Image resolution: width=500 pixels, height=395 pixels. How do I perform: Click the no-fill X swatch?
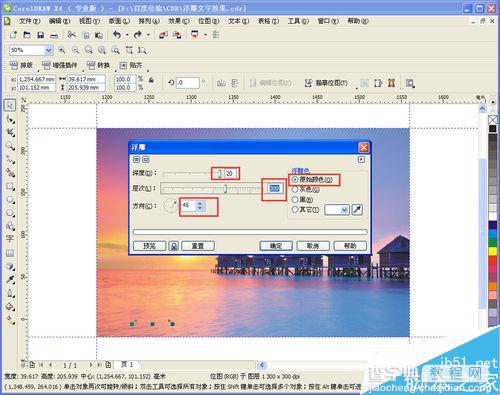tap(493, 119)
